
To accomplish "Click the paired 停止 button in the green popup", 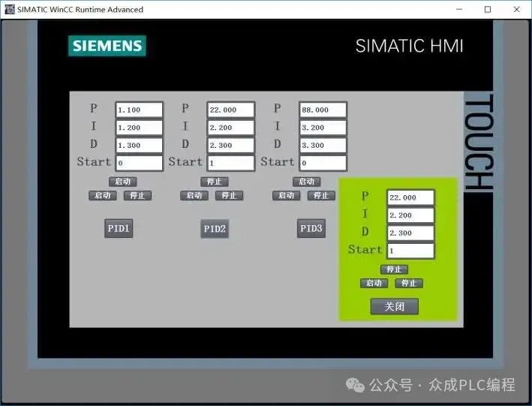I will tap(409, 283).
